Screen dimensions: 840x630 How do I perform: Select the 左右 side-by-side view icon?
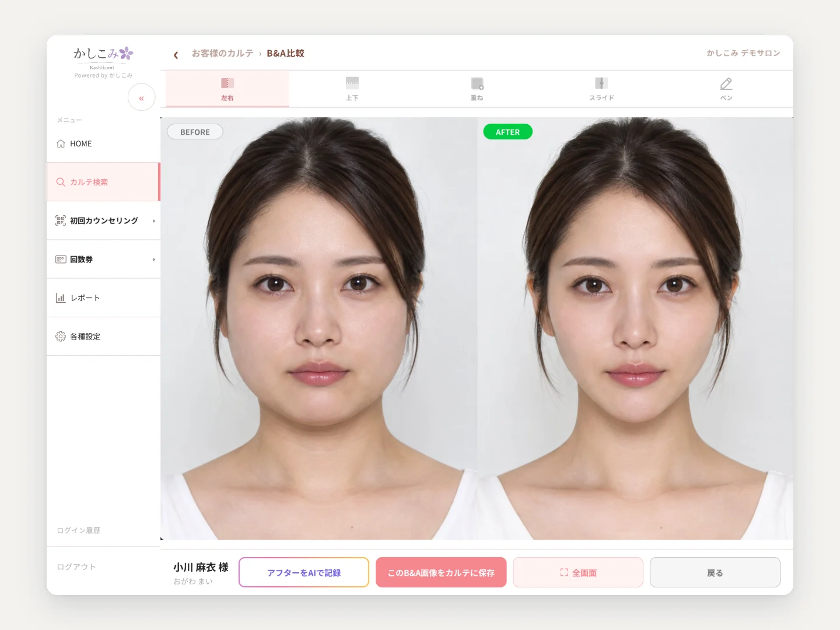pyautogui.click(x=228, y=83)
